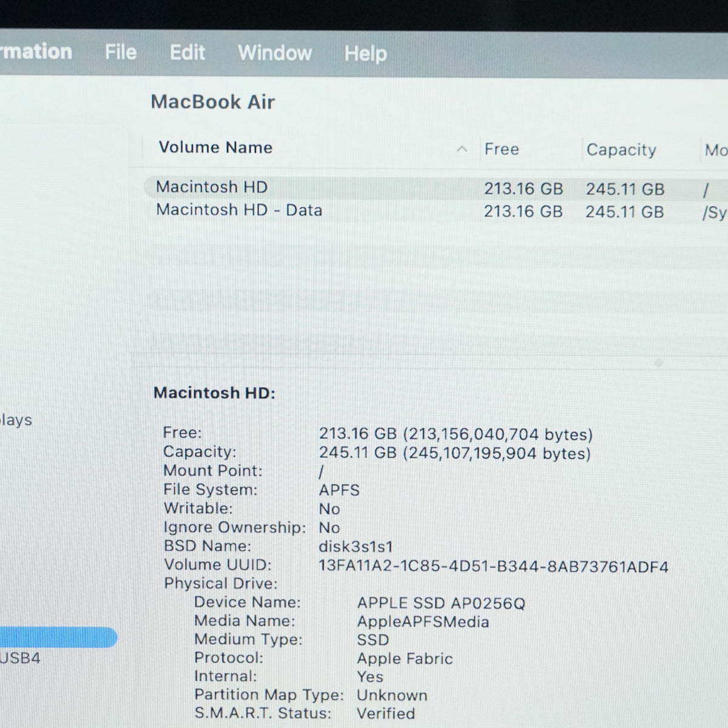Click the MacBook Air heading

point(213,102)
